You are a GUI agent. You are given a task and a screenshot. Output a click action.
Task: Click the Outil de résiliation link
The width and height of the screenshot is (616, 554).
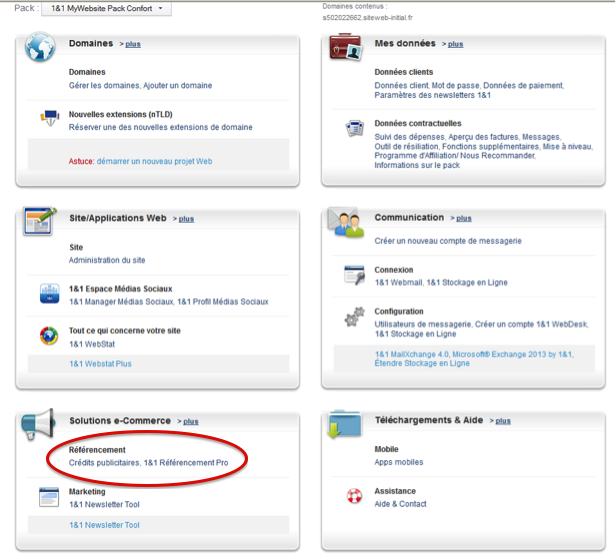pos(406,147)
